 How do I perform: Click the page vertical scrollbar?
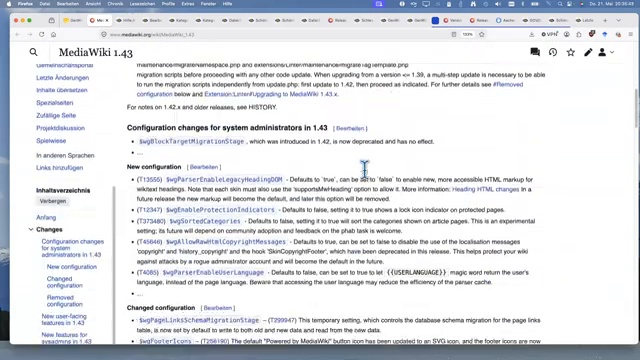[636, 109]
